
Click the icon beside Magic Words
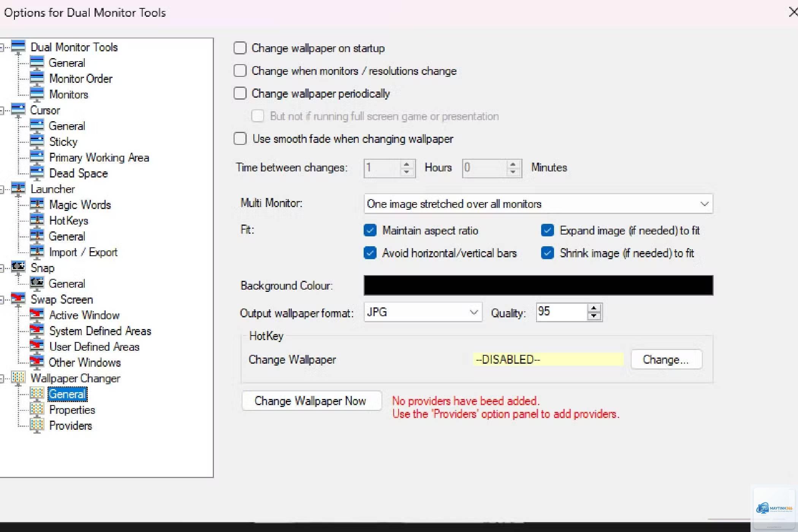tap(37, 205)
